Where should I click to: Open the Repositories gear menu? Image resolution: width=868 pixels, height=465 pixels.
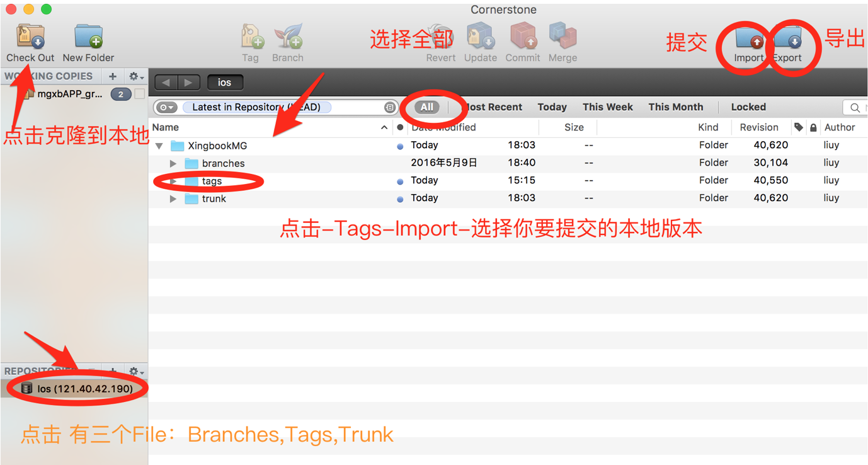click(136, 372)
